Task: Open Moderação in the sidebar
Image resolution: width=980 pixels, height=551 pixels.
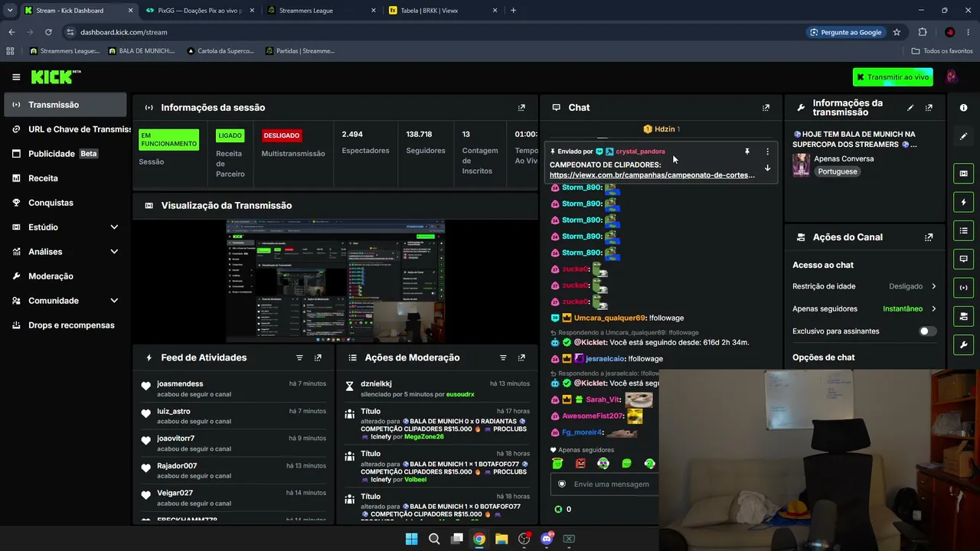Action: point(65,276)
